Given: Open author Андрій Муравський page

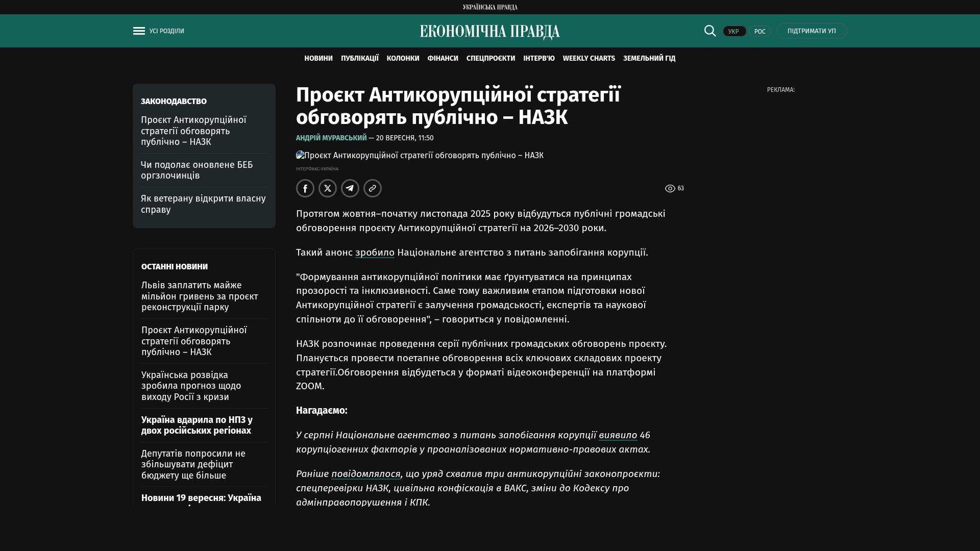Looking at the screenshot, I should coord(331,138).
